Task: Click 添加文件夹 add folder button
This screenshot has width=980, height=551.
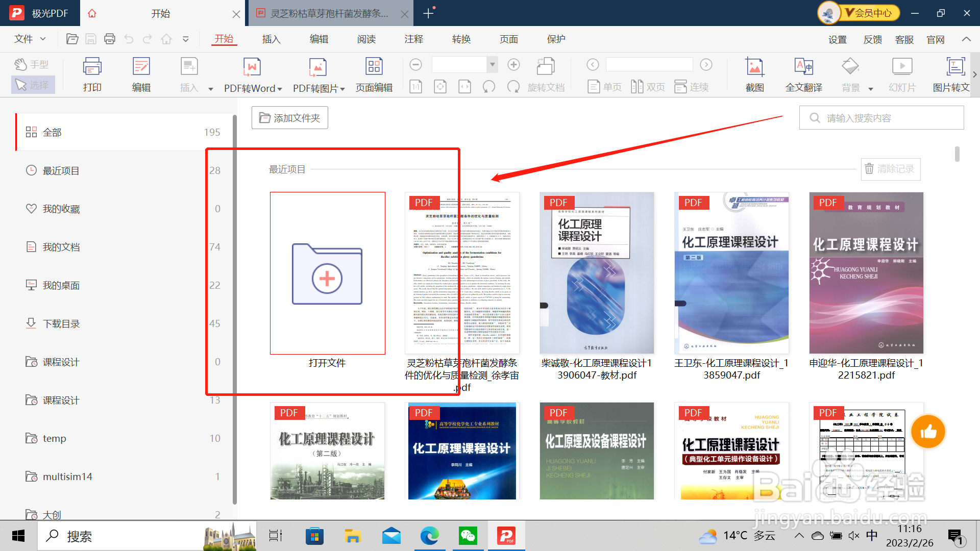Action: click(x=289, y=118)
